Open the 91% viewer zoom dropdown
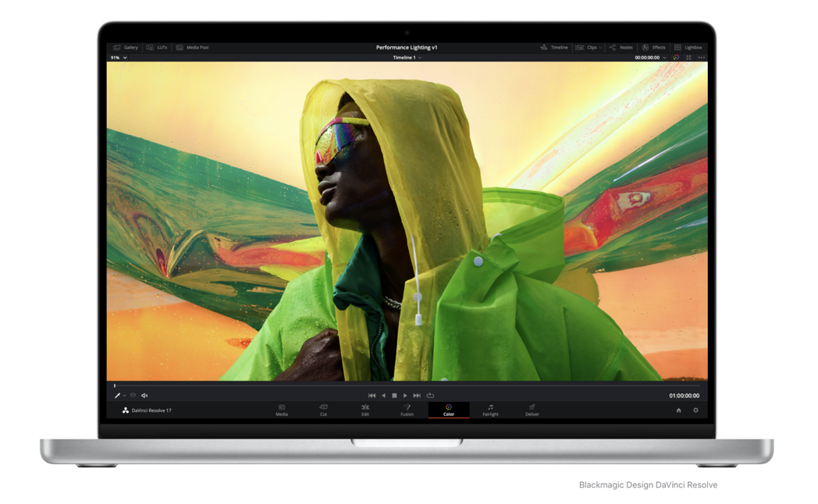The width and height of the screenshot is (818, 504). pos(119,58)
